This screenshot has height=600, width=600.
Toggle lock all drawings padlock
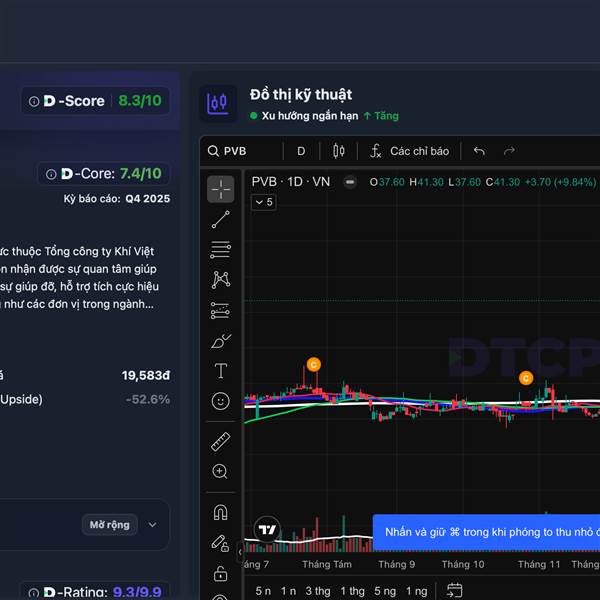click(x=220, y=574)
